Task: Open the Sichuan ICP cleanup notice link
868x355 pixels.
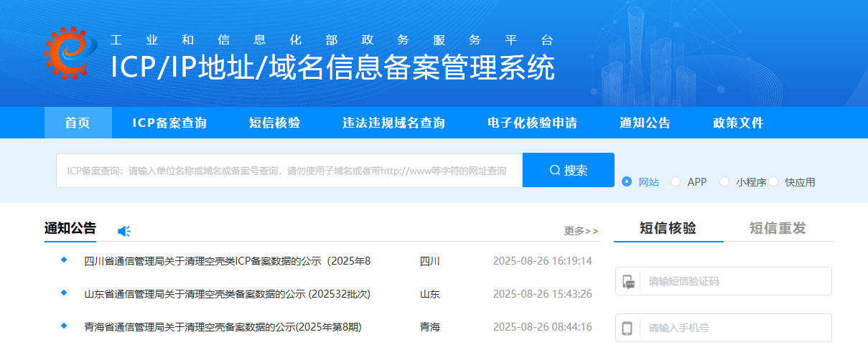Action: [227, 261]
